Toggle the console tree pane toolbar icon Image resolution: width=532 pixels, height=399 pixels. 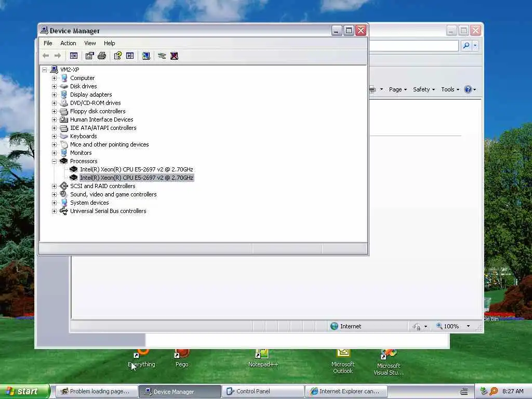[x=74, y=56]
